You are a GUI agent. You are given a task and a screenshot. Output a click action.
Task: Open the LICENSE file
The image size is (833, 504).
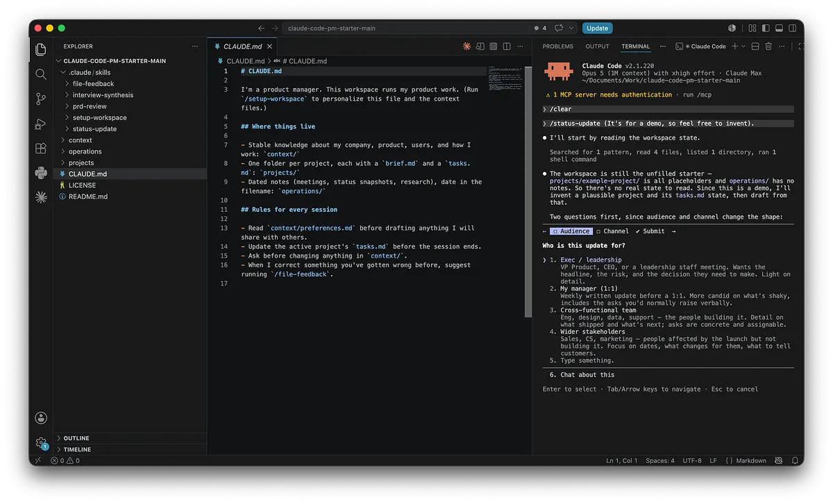click(82, 185)
